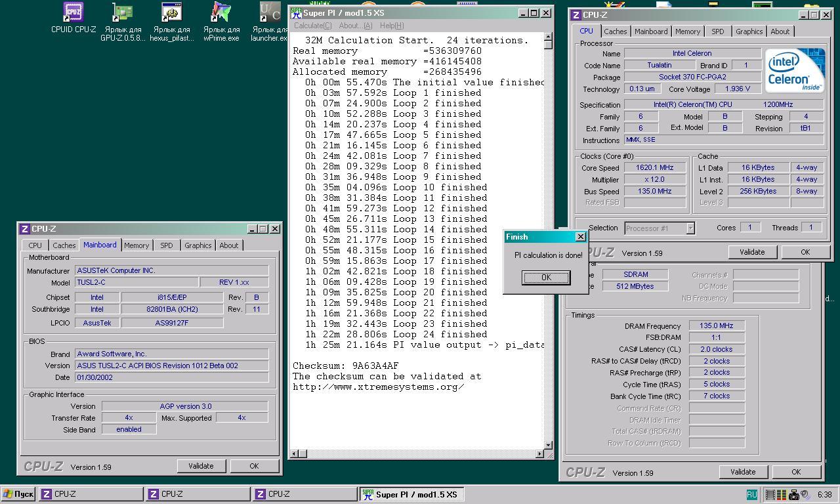Image resolution: width=840 pixels, height=504 pixels.
Task: Select About tab in the processor CPU-Z window
Action: click(x=780, y=31)
